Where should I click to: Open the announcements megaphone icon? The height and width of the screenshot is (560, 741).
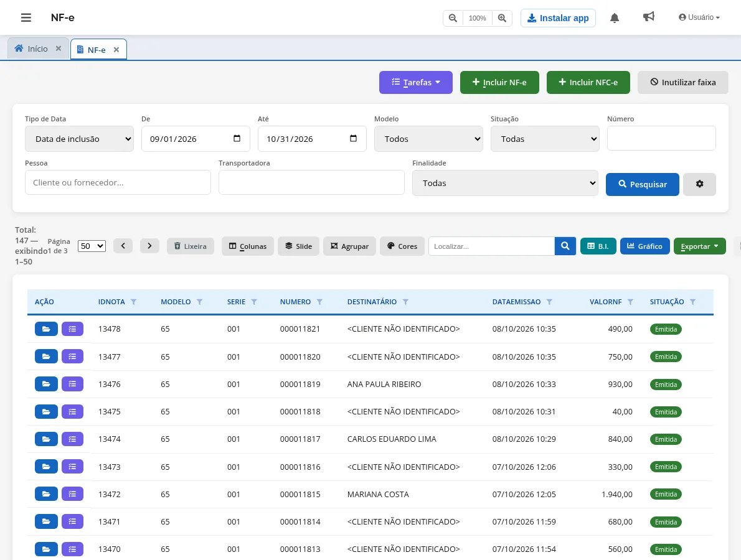click(649, 17)
